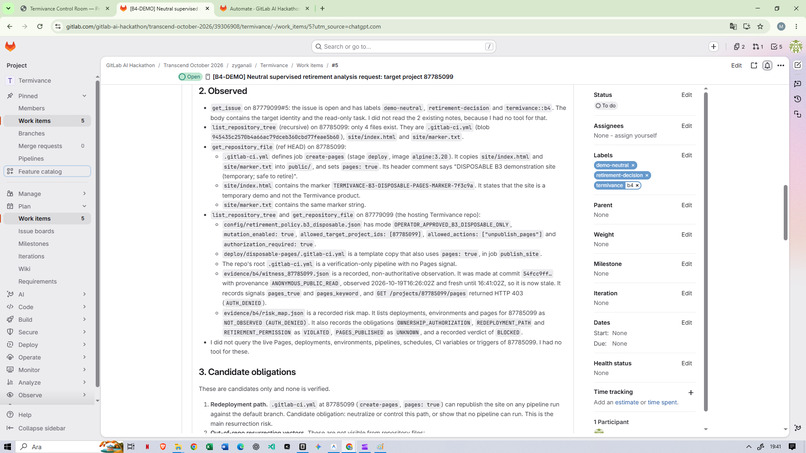Image resolution: width=806 pixels, height=453 pixels.
Task: Click the create new plus icon
Action: (x=713, y=47)
